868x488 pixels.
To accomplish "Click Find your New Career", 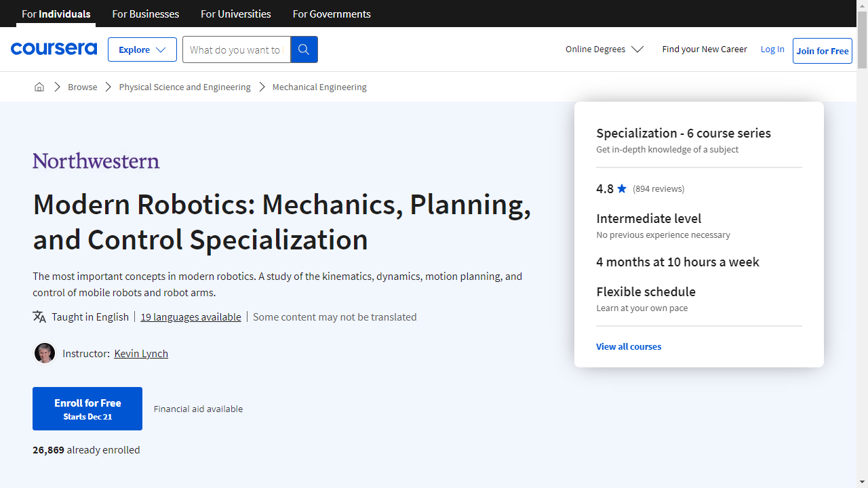I will (x=705, y=49).
